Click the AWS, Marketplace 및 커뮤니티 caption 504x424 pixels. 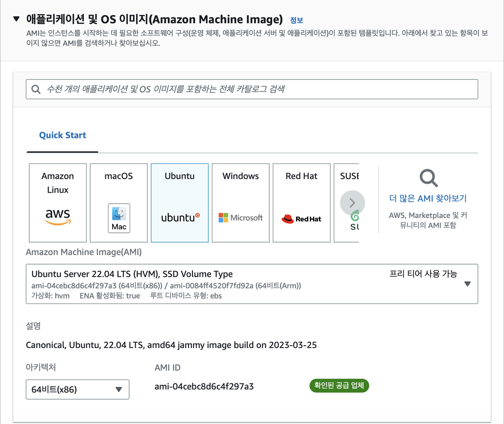pos(428,220)
